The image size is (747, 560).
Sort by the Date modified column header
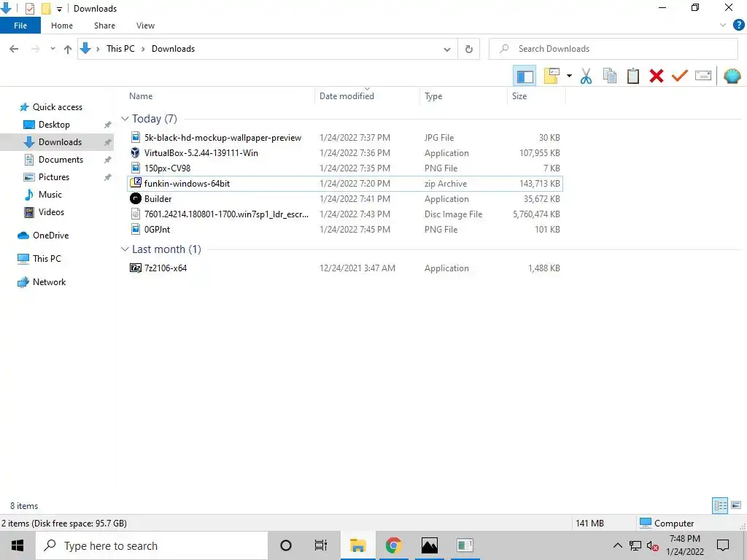pyautogui.click(x=368, y=96)
